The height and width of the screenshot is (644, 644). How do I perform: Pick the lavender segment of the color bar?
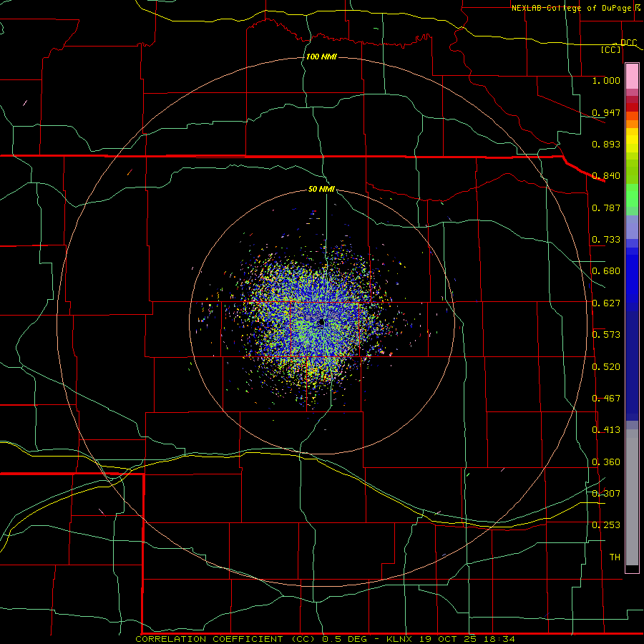(632, 227)
